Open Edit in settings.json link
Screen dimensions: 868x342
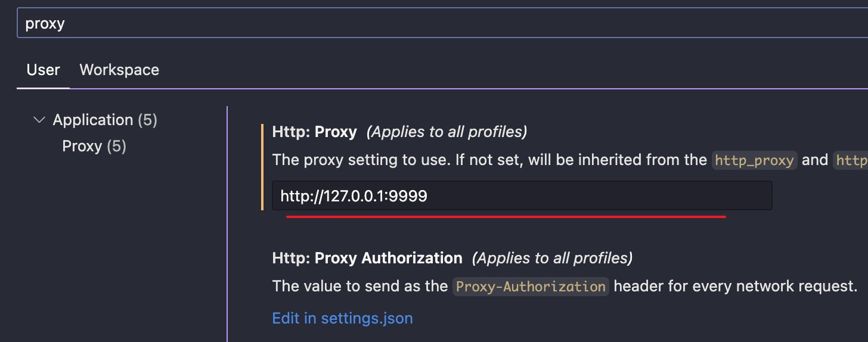click(x=342, y=318)
